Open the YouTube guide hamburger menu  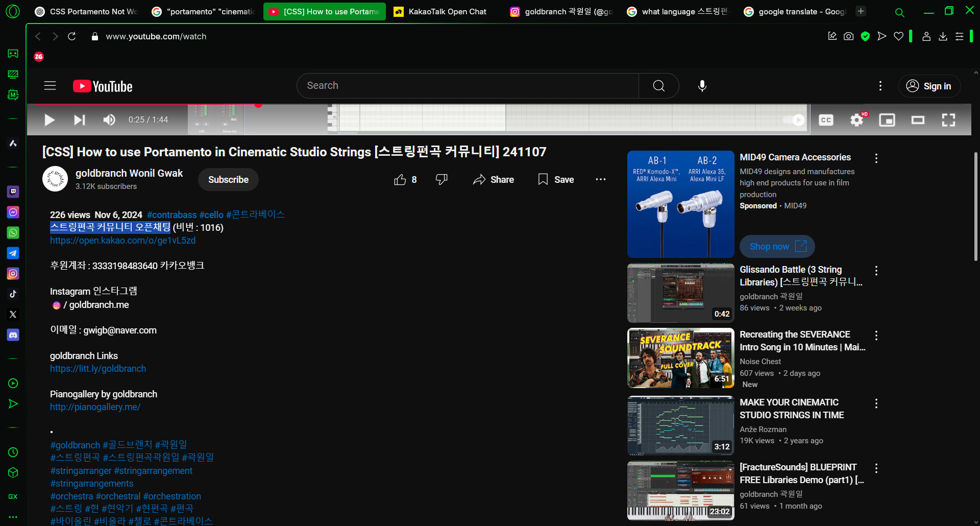point(50,86)
